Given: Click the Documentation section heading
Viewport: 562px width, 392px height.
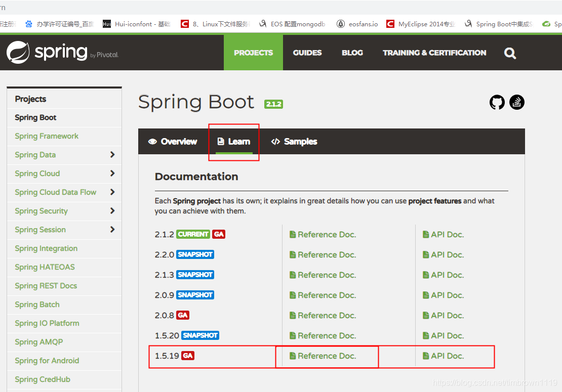Looking at the screenshot, I should 196,177.
